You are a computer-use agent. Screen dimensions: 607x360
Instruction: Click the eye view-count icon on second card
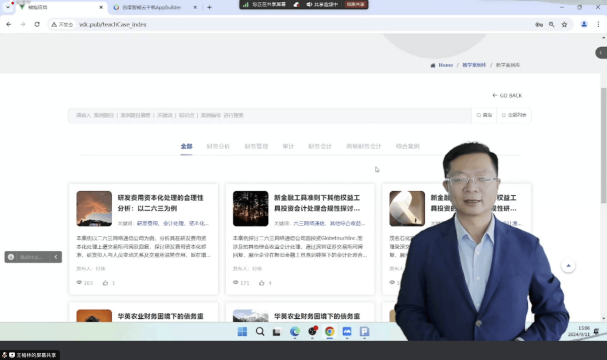click(235, 283)
